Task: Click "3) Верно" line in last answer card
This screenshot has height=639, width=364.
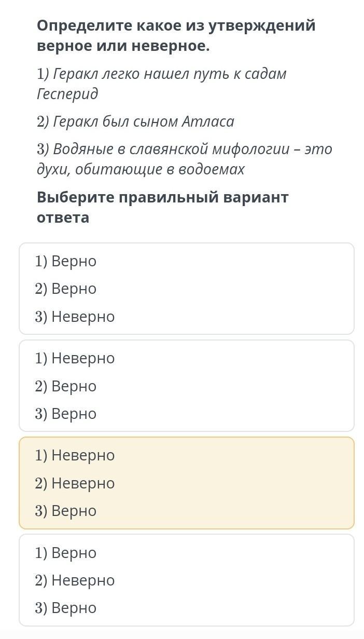Action: [x=66, y=608]
